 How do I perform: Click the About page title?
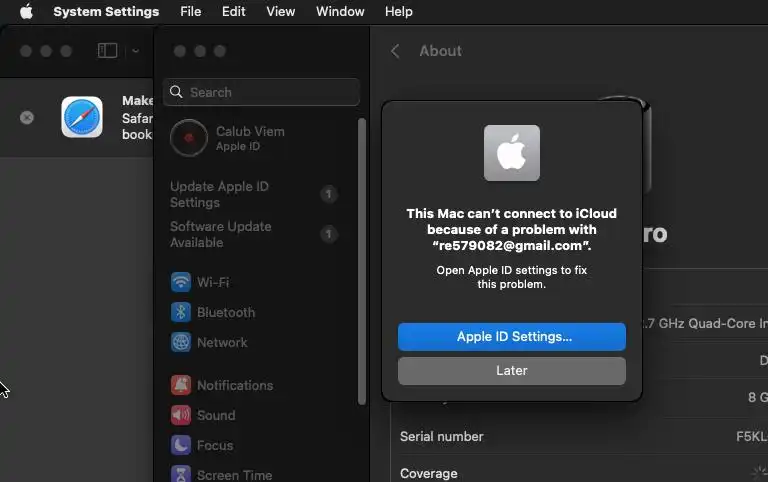coord(440,51)
